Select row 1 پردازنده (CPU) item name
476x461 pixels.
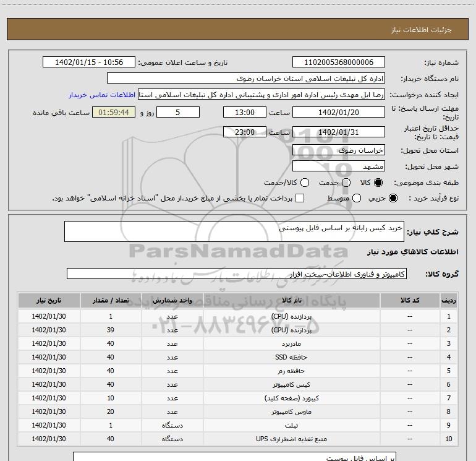[291, 316]
